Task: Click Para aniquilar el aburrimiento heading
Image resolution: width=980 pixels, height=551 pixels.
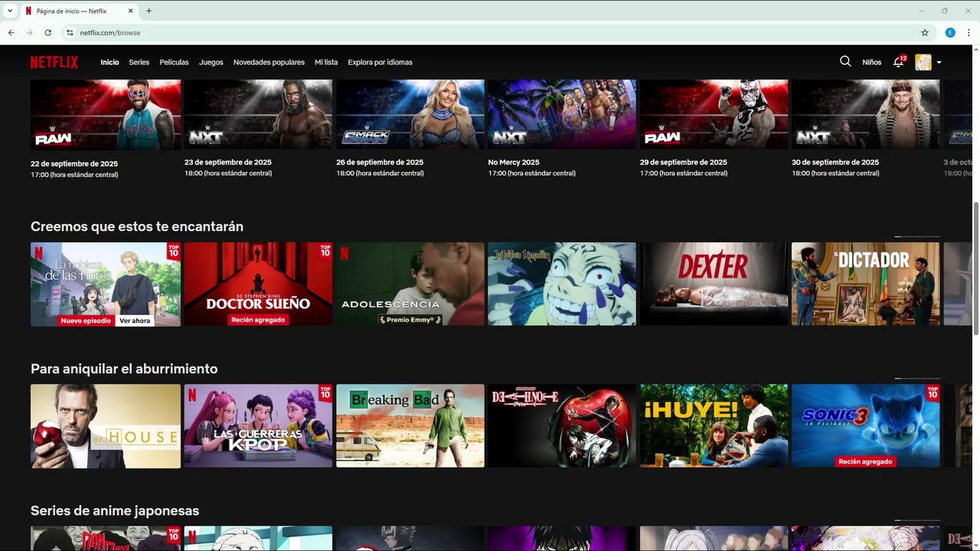Action: coord(124,369)
